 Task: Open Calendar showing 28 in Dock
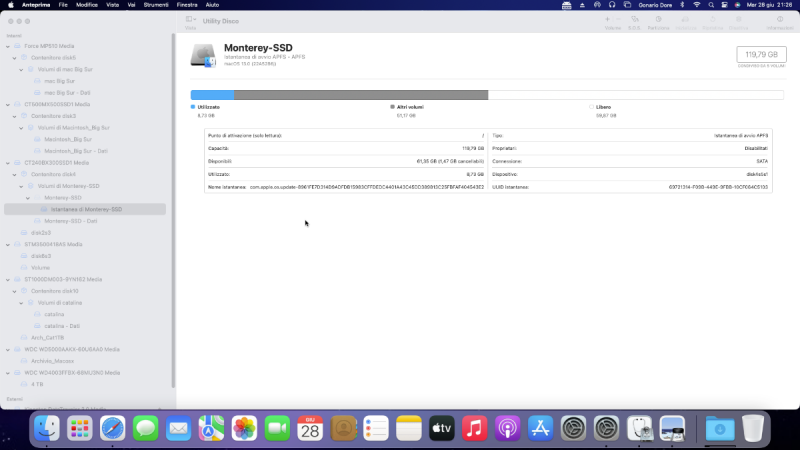[310, 428]
